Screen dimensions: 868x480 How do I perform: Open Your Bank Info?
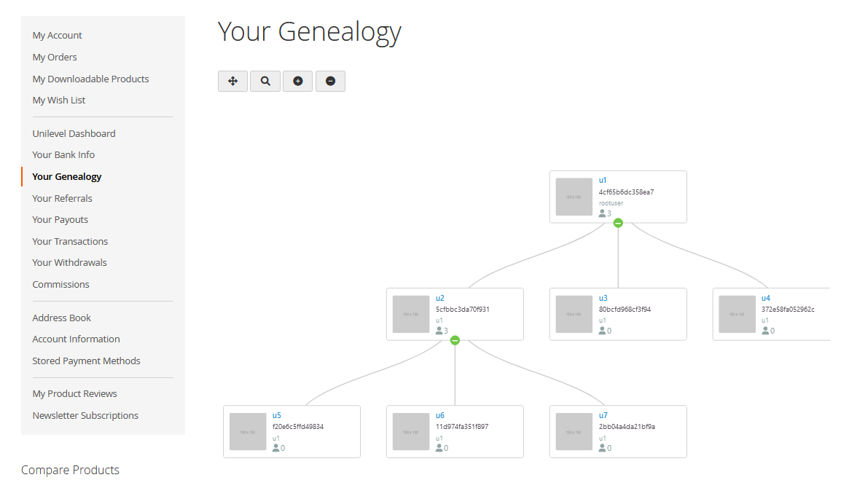pyautogui.click(x=63, y=154)
